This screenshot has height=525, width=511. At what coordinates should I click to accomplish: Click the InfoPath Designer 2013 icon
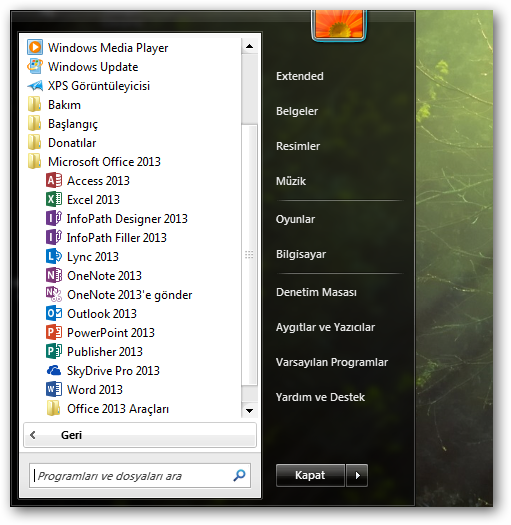(x=54, y=219)
